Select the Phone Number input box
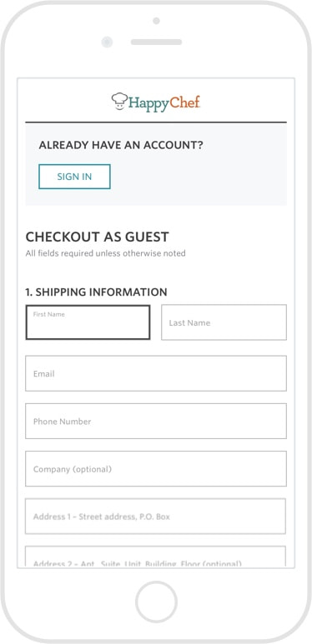The height and width of the screenshot is (644, 312). click(x=156, y=421)
